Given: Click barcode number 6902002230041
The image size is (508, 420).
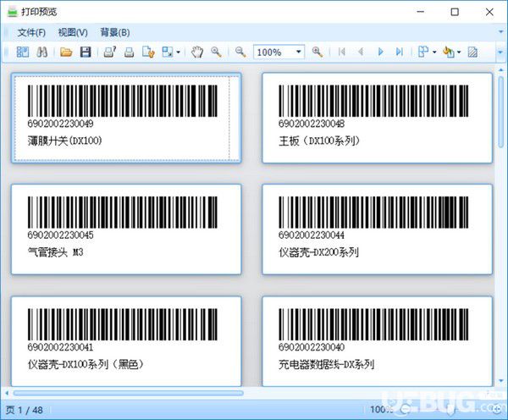Looking at the screenshot, I should 61,347.
